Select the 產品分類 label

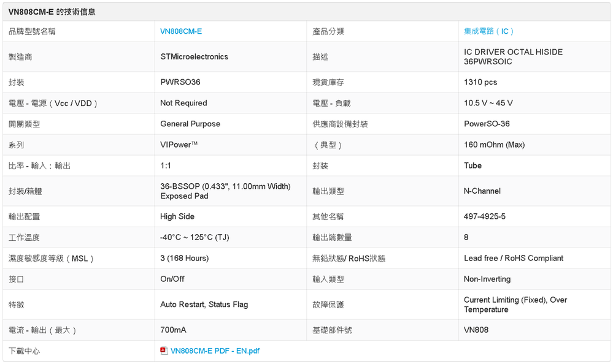click(328, 31)
